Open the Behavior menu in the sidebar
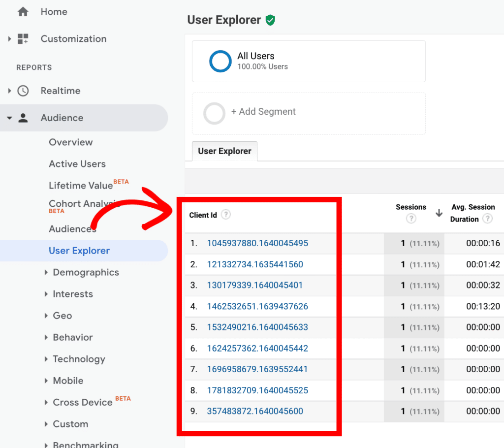The image size is (504, 448). click(x=72, y=337)
